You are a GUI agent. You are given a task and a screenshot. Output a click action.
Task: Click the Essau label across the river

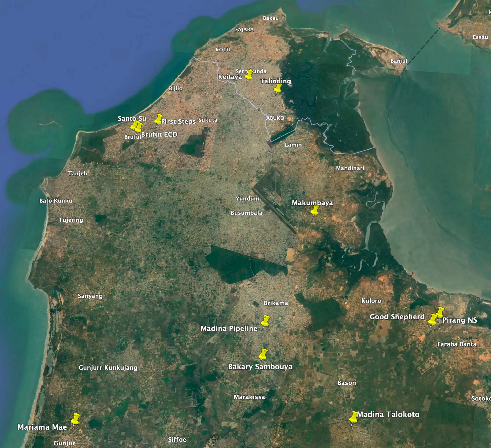point(480,37)
